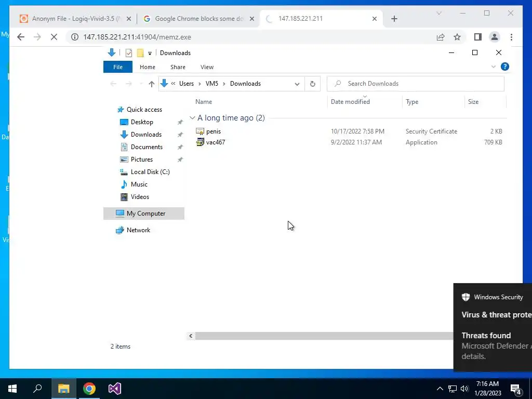532x399 pixels.
Task: Click the volume tray icon
Action: click(464, 389)
